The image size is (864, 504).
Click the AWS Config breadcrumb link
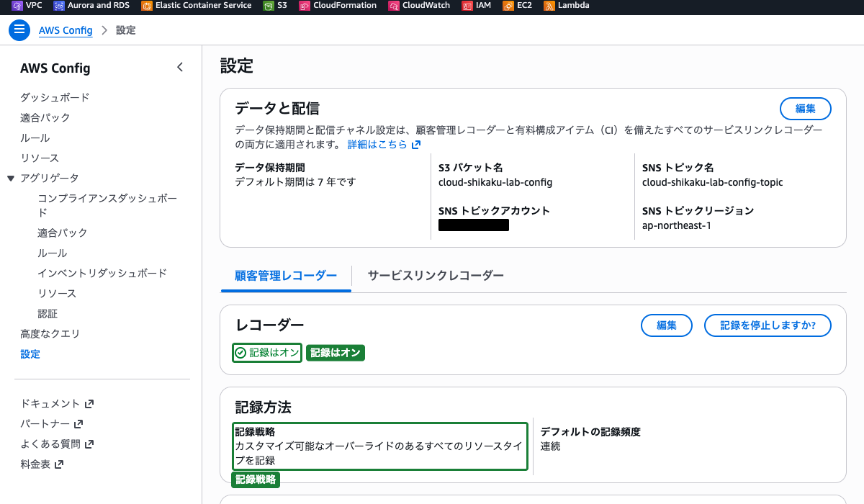(x=66, y=30)
